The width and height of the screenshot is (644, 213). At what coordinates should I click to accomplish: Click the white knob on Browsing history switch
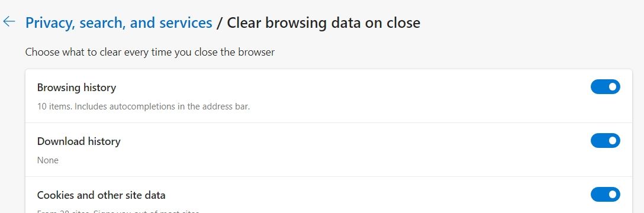point(613,86)
